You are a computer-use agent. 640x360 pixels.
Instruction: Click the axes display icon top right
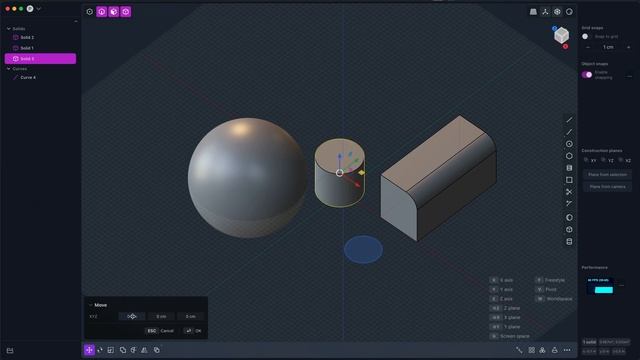(x=545, y=12)
